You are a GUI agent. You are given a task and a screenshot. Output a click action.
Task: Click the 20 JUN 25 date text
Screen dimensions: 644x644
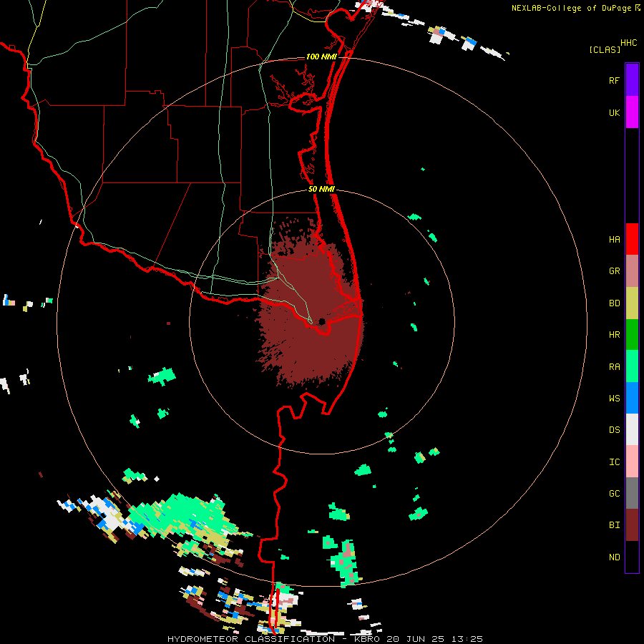pos(418,639)
